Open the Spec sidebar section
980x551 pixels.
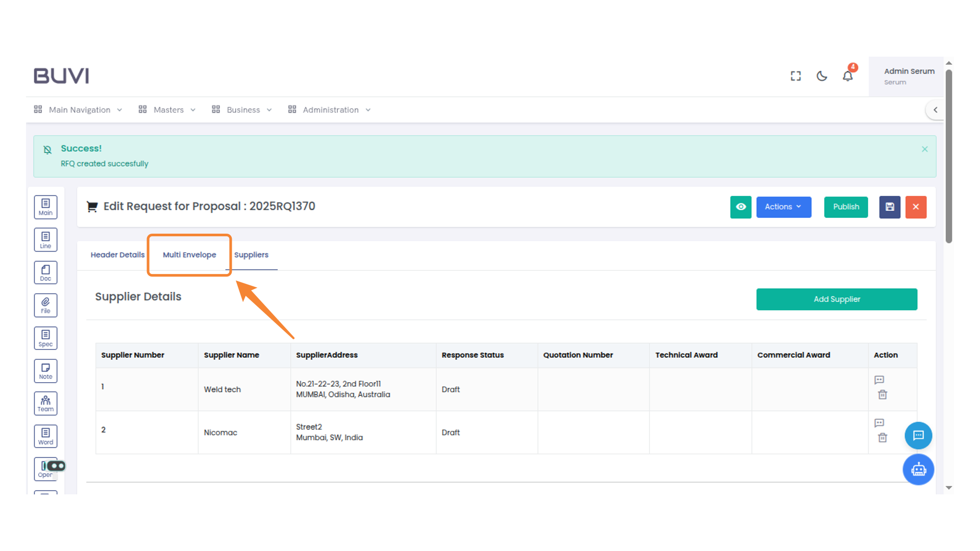[45, 338]
